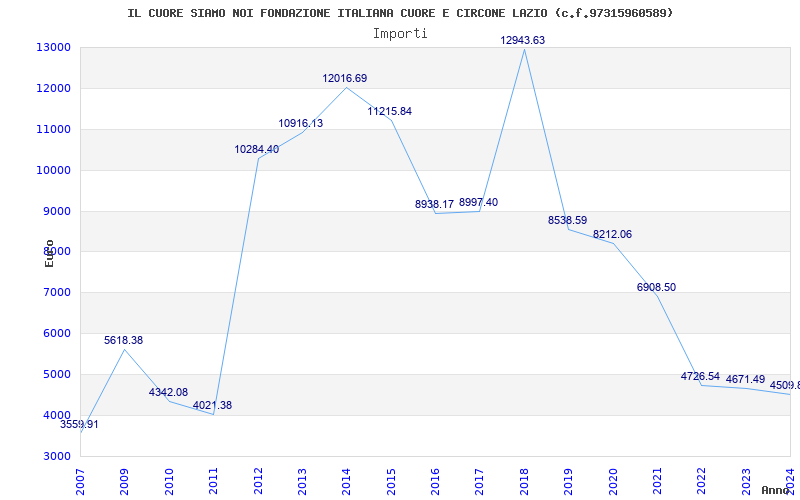
Task: Select the data label 10916.13
Action: (x=301, y=123)
